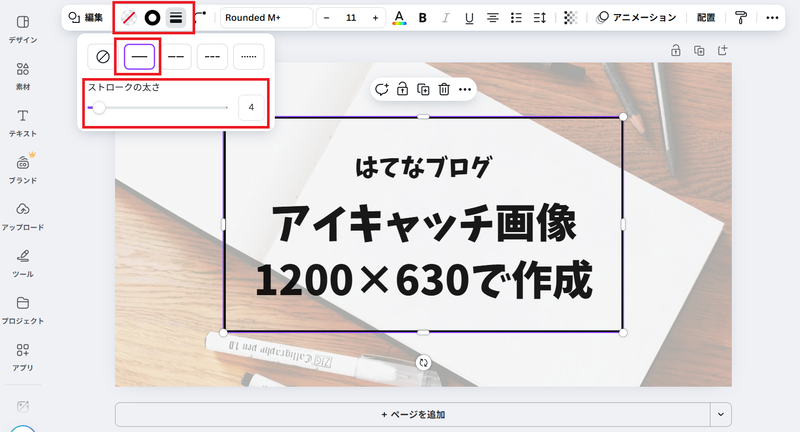This screenshot has height=432, width=800.
Task: Select the copy style paint roller
Action: pos(741,18)
